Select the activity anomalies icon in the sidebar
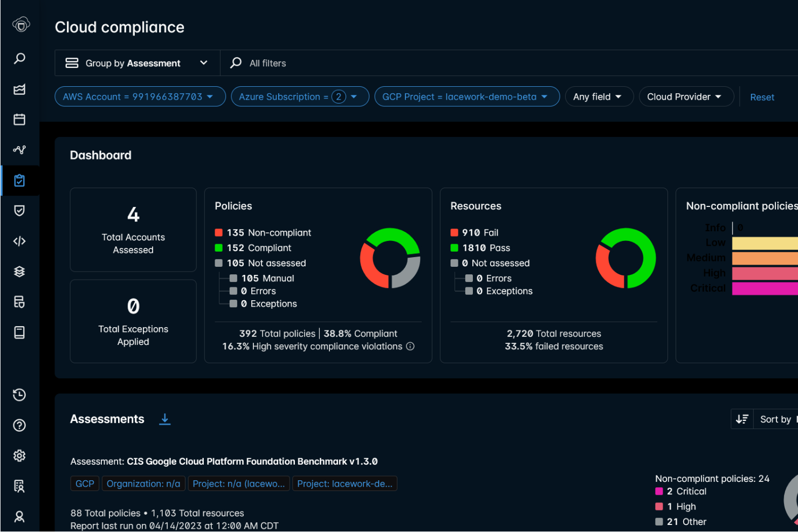 pyautogui.click(x=19, y=149)
